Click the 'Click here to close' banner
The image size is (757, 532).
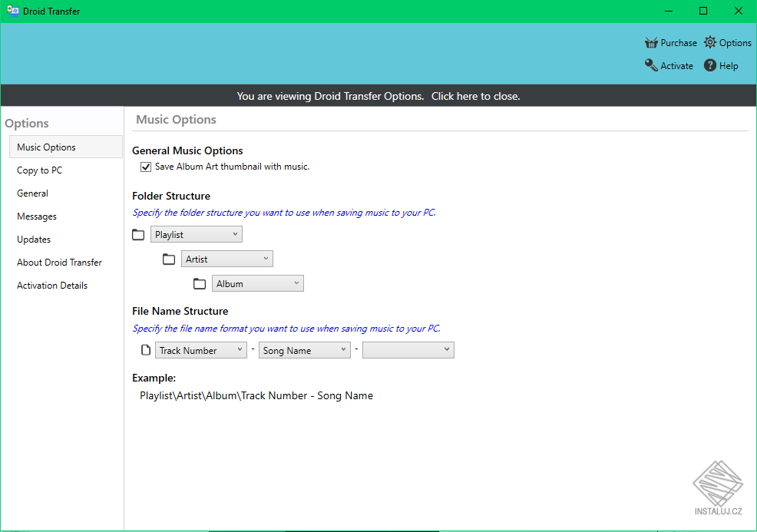475,96
